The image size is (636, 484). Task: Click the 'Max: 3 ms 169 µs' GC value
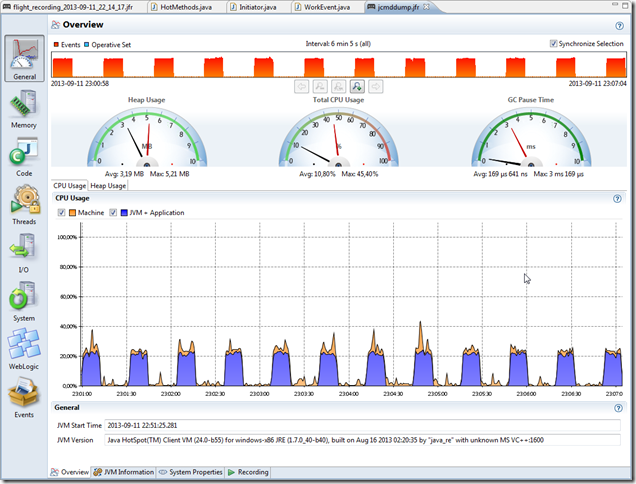tap(559, 174)
